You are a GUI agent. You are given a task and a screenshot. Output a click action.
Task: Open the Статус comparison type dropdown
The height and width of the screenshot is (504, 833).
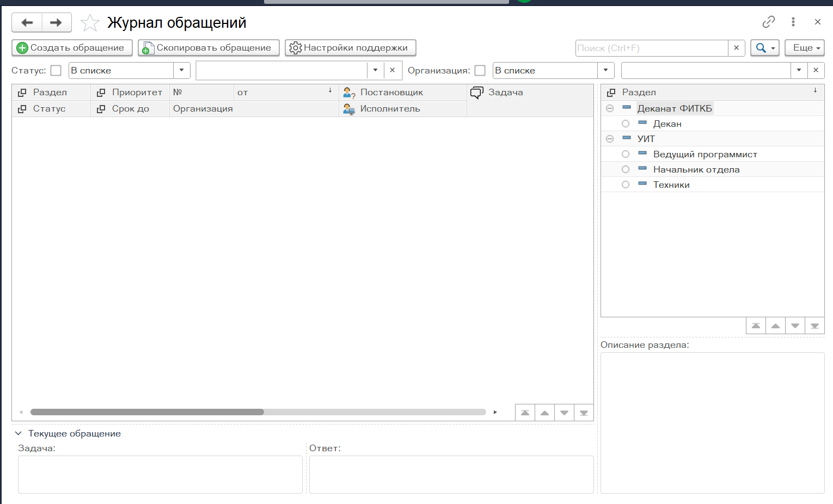click(182, 71)
